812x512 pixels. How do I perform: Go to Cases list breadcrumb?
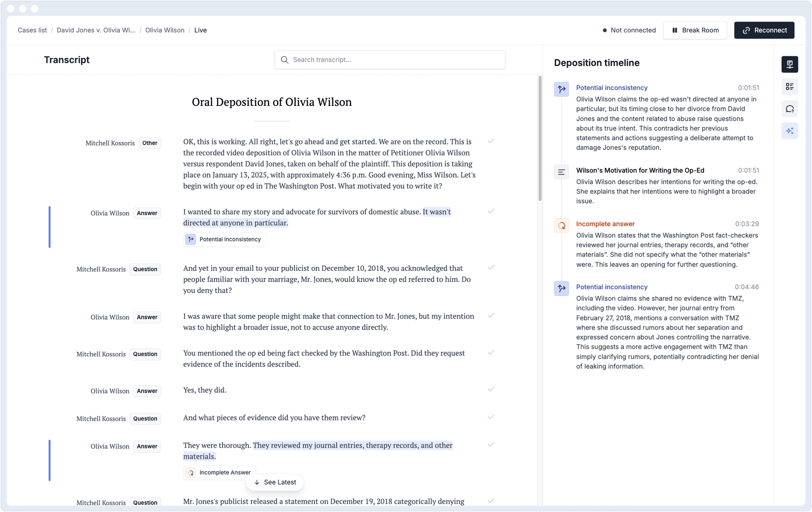tap(32, 30)
